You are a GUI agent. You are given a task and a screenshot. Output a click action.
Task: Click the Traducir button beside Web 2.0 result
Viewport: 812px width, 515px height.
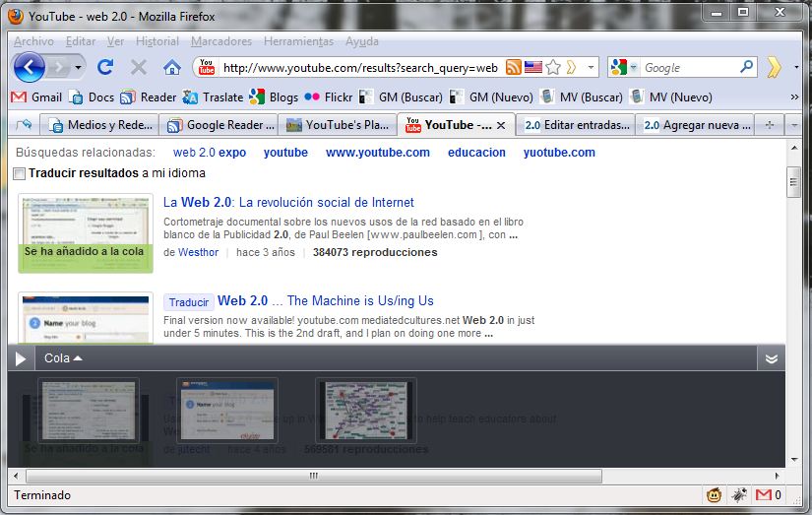click(x=189, y=302)
